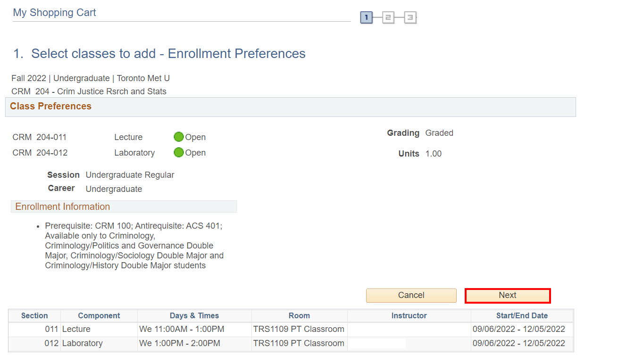Click the Component column header
Image resolution: width=618 pixels, height=364 pixels.
(x=99, y=316)
